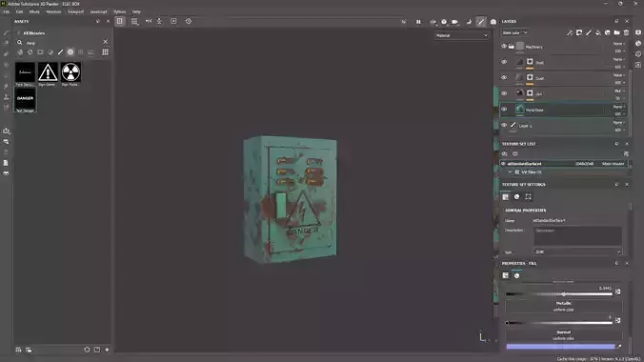
Task: Open texture set list settings icon
Action: [x=626, y=153]
